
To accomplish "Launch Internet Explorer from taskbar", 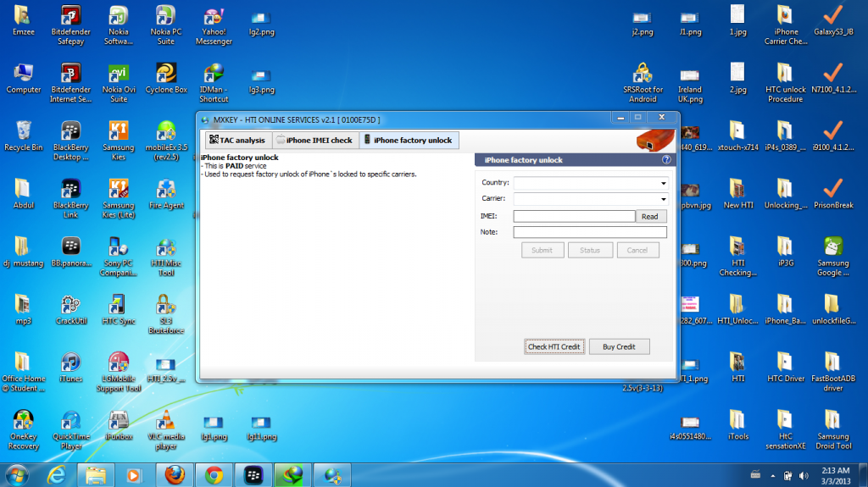I will 57,475.
